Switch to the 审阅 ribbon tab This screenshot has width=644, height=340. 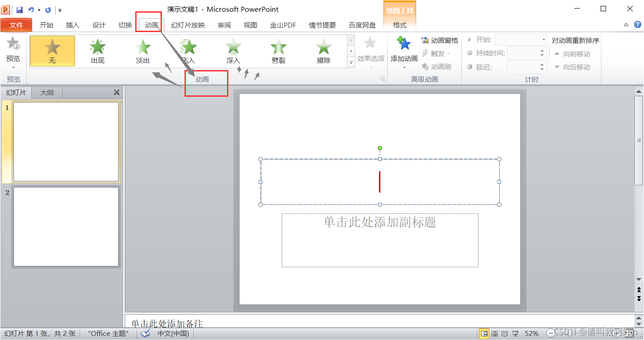tap(224, 25)
